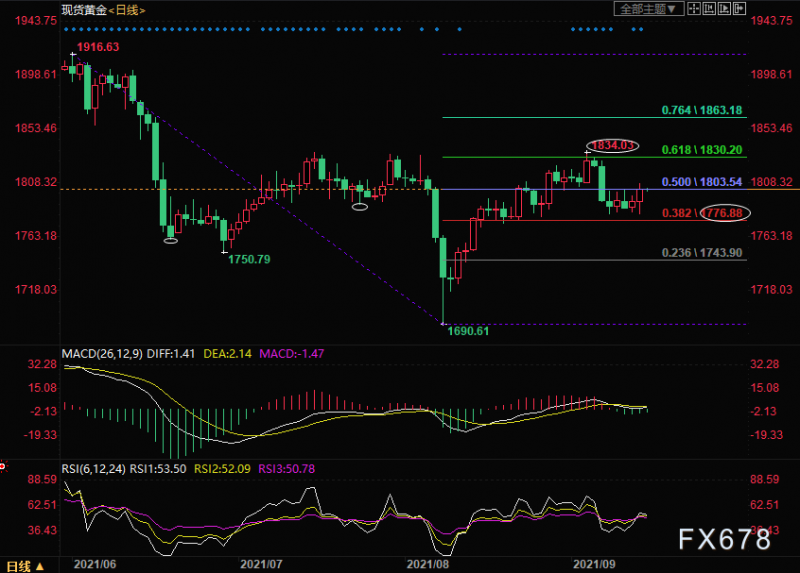
Task: Click the left RSI axis 88.59 value
Action: (x=42, y=480)
